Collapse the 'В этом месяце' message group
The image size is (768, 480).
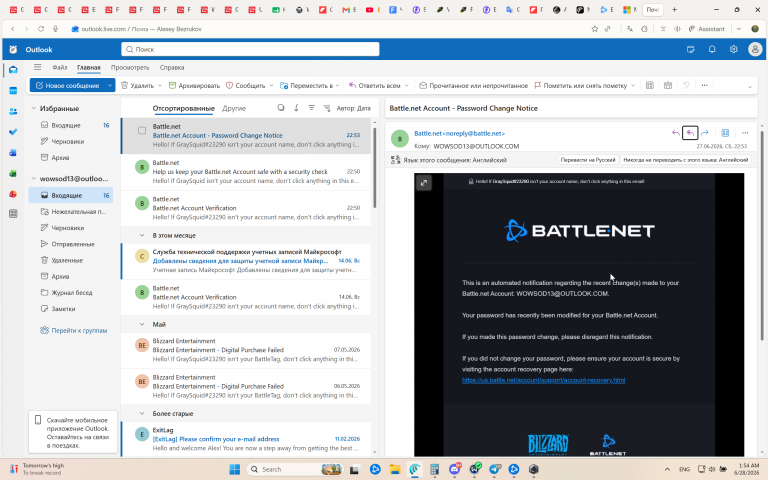click(x=142, y=235)
